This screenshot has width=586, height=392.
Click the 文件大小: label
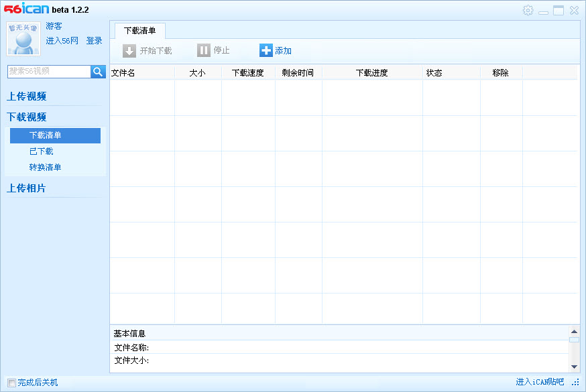pos(131,361)
